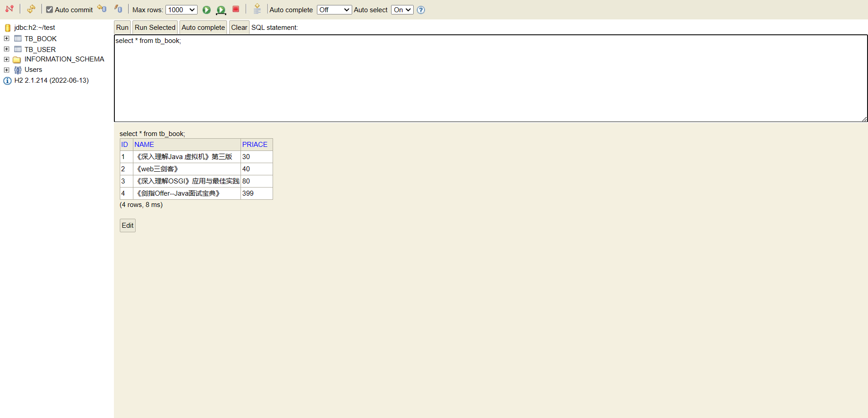Click the Commit icon
Viewport: 868px width, 418px height.
click(118, 9)
